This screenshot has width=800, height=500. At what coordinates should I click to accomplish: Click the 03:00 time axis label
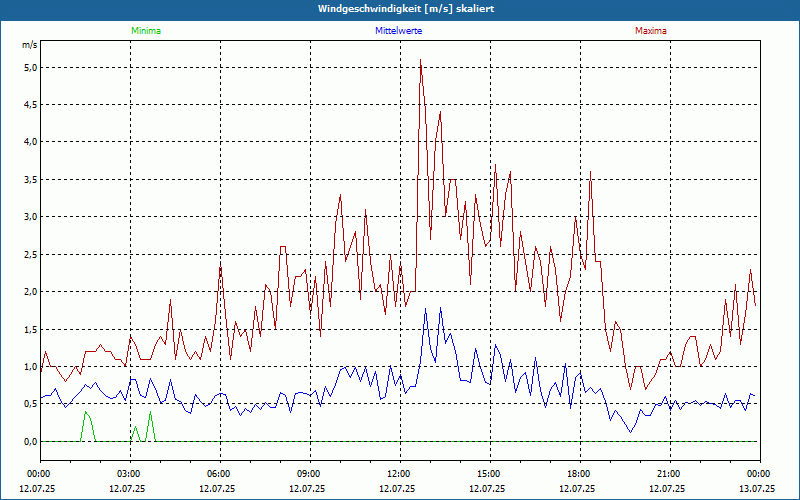131,474
